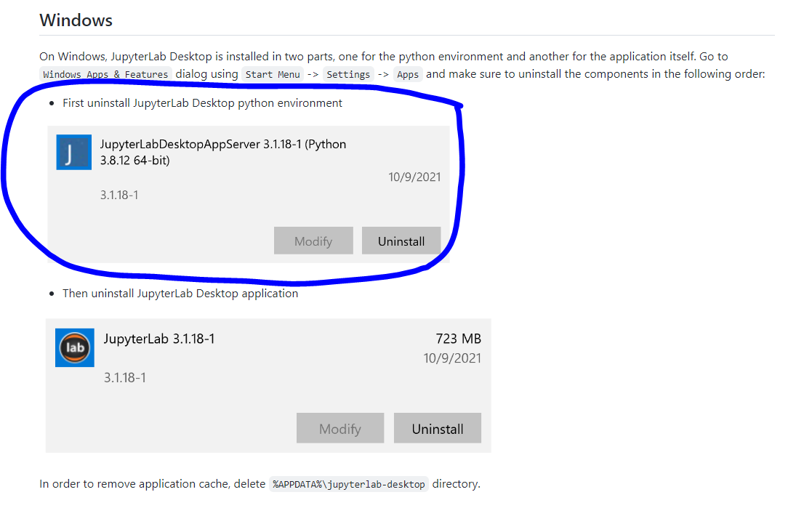Click the 'JupyterLab 3.1.18-1' app title

(159, 339)
